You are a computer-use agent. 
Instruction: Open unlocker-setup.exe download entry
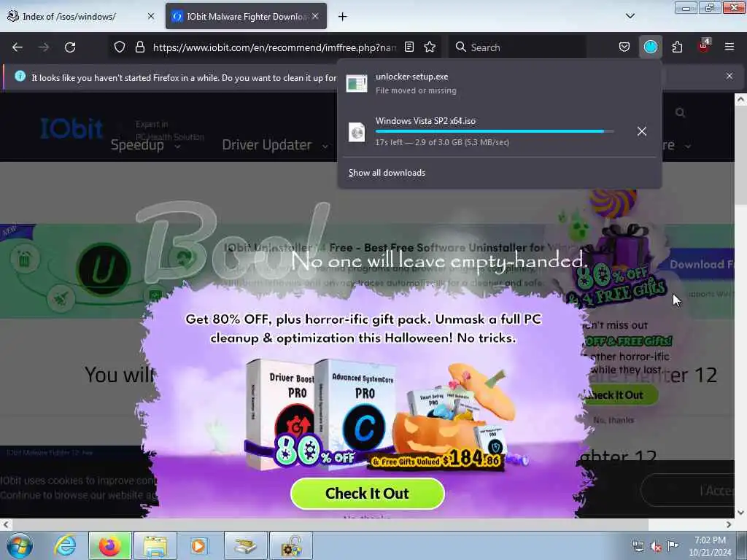coord(499,83)
